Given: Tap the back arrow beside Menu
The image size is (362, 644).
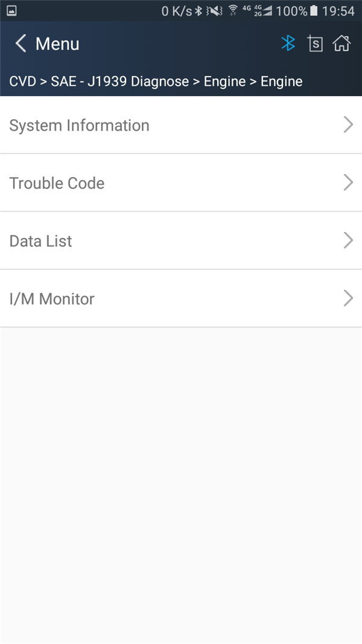Looking at the screenshot, I should 21,43.
